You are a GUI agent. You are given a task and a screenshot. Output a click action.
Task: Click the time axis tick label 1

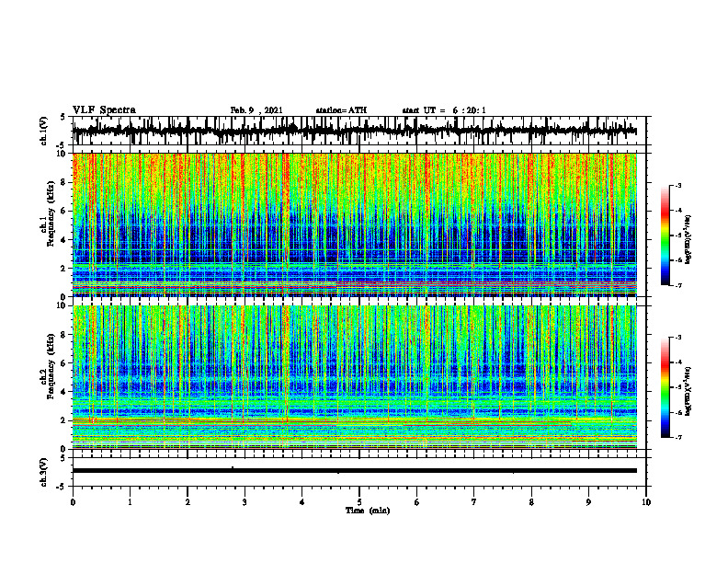click(131, 502)
